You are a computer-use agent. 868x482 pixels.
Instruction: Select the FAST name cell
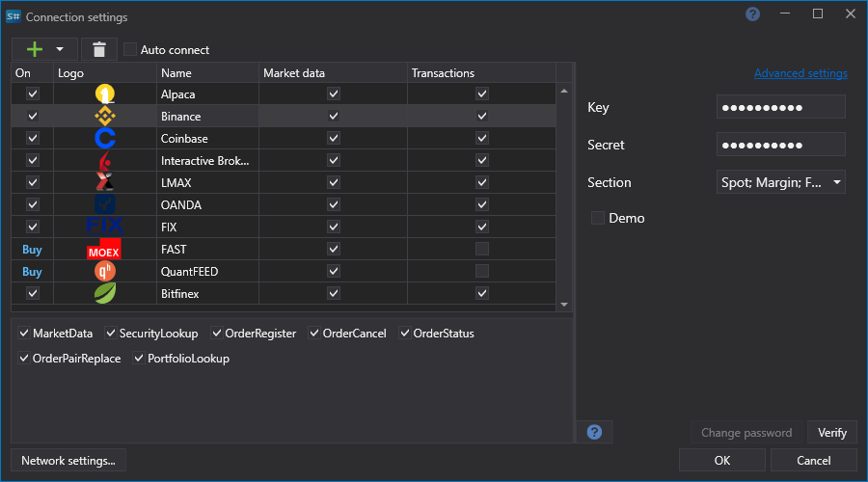[207, 249]
